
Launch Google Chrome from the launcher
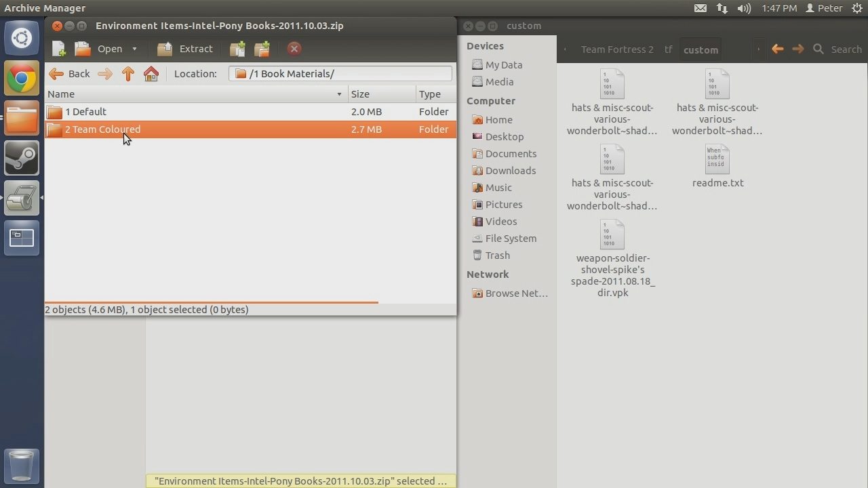(x=22, y=78)
